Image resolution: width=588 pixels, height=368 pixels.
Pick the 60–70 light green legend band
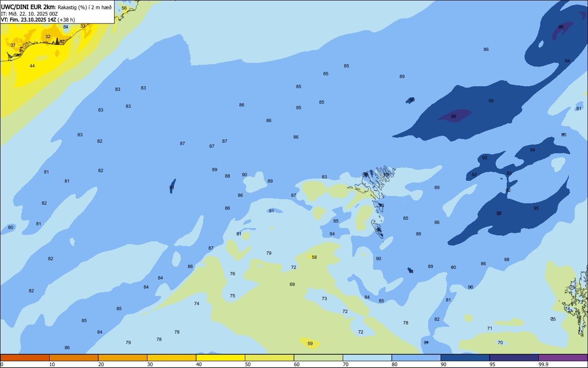pyautogui.click(x=318, y=357)
